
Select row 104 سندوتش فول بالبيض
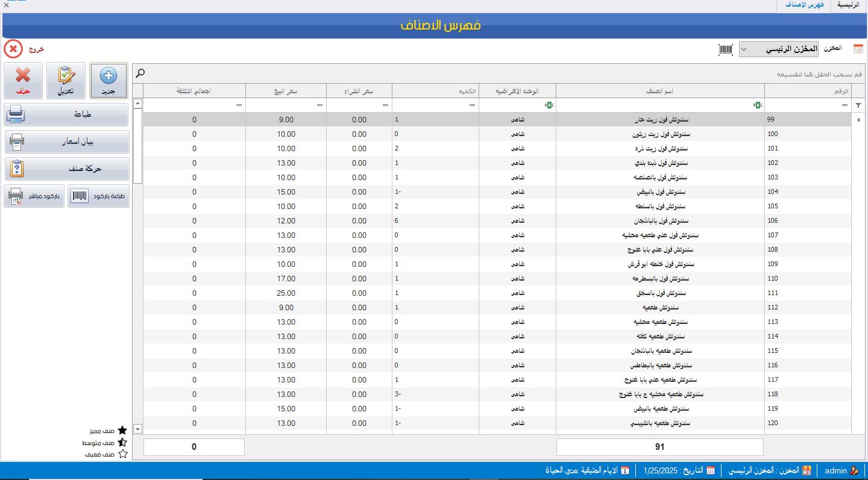pos(497,192)
